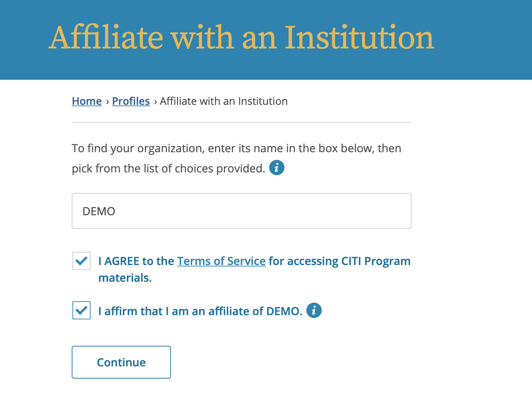Viewport: 532px width, 404px height.
Task: Click inside the organization name search box
Action: tap(241, 211)
